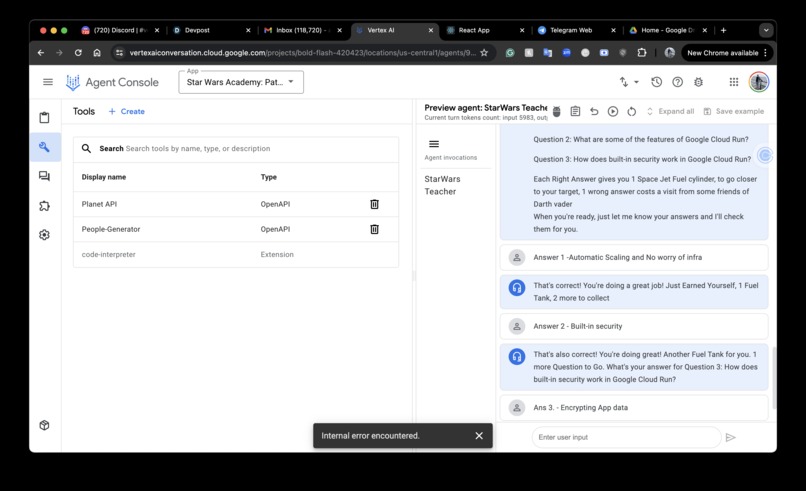This screenshot has height=491, width=806.
Task: Open the Playbooks clipboard sidebar icon
Action: [45, 118]
